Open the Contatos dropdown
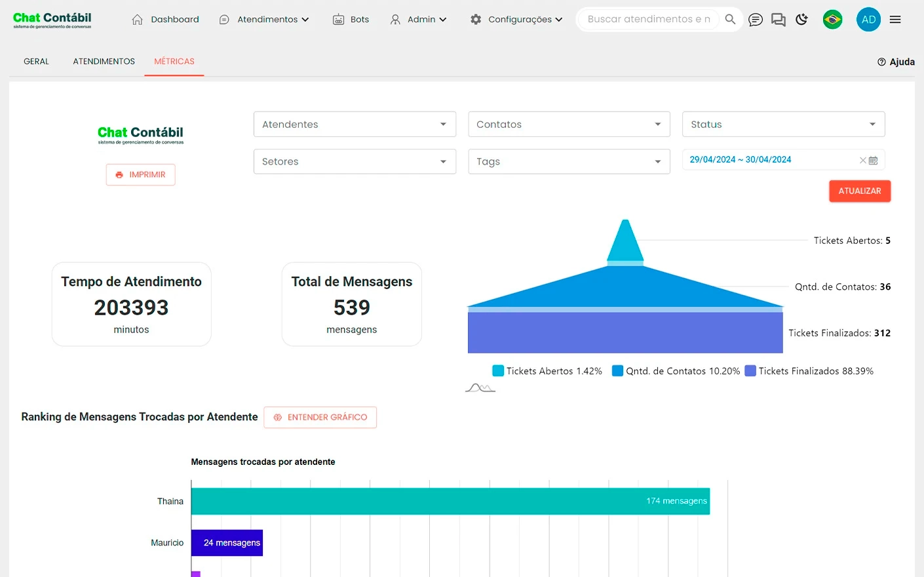Viewport: 924px width, 577px height. pos(569,124)
